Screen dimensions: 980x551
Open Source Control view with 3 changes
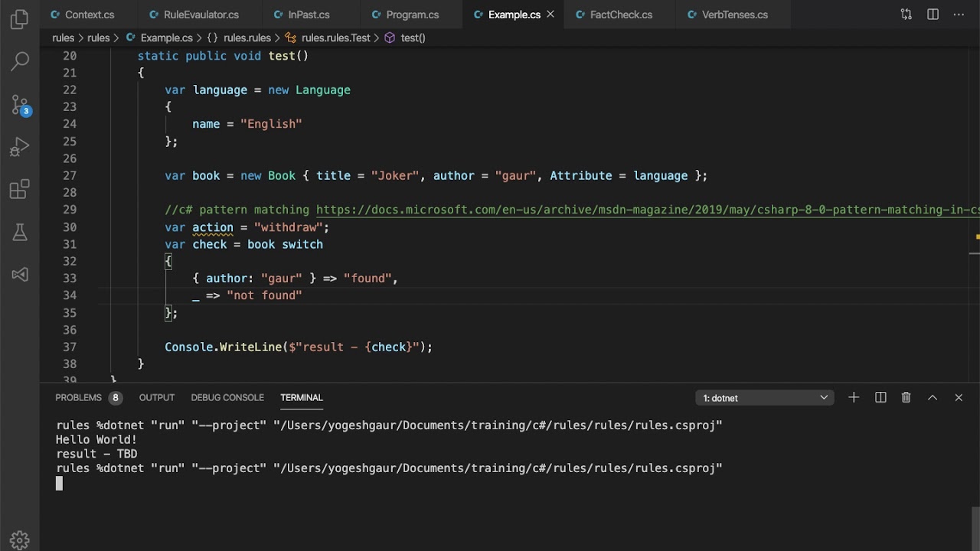(x=20, y=105)
